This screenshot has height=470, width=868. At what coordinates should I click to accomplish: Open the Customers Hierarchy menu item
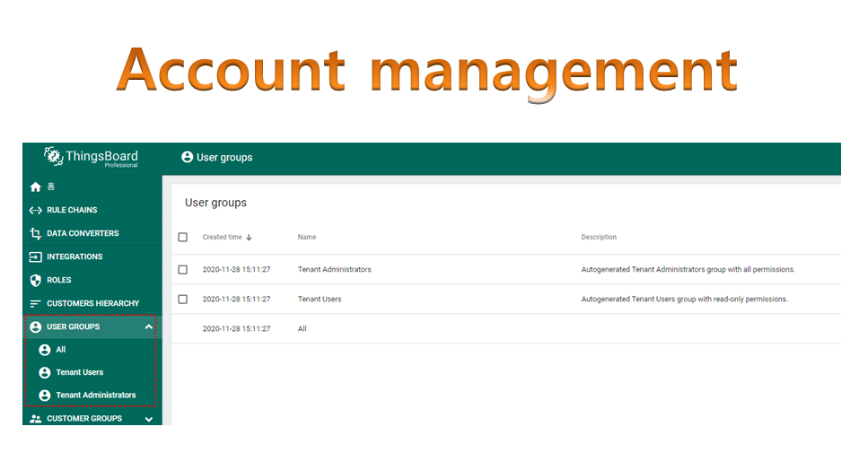click(92, 303)
